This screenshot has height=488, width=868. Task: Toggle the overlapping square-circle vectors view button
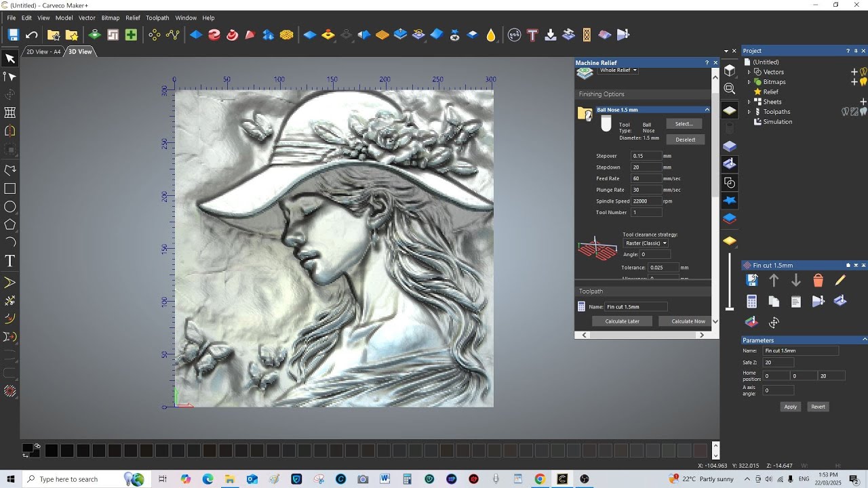(730, 183)
